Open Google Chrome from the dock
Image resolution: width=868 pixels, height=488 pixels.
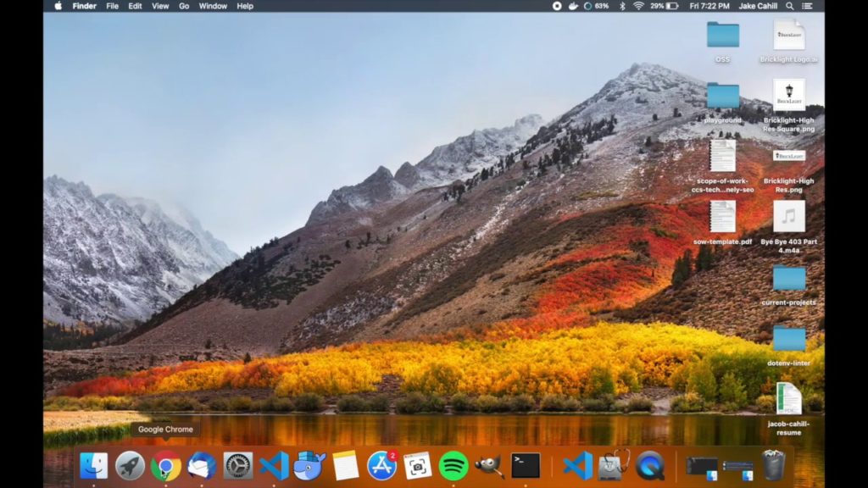point(165,466)
